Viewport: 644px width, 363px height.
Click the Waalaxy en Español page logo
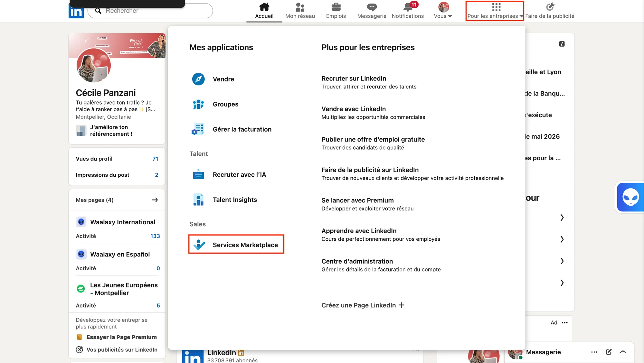click(81, 254)
